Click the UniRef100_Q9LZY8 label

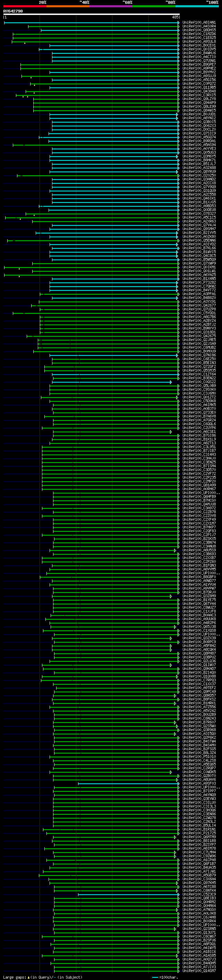199,99
